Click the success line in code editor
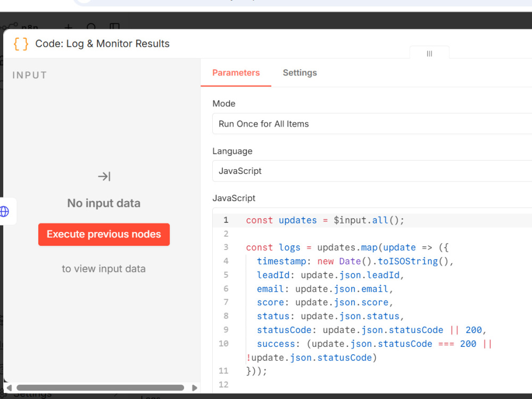Image resolution: width=532 pixels, height=399 pixels. pyautogui.click(x=374, y=344)
